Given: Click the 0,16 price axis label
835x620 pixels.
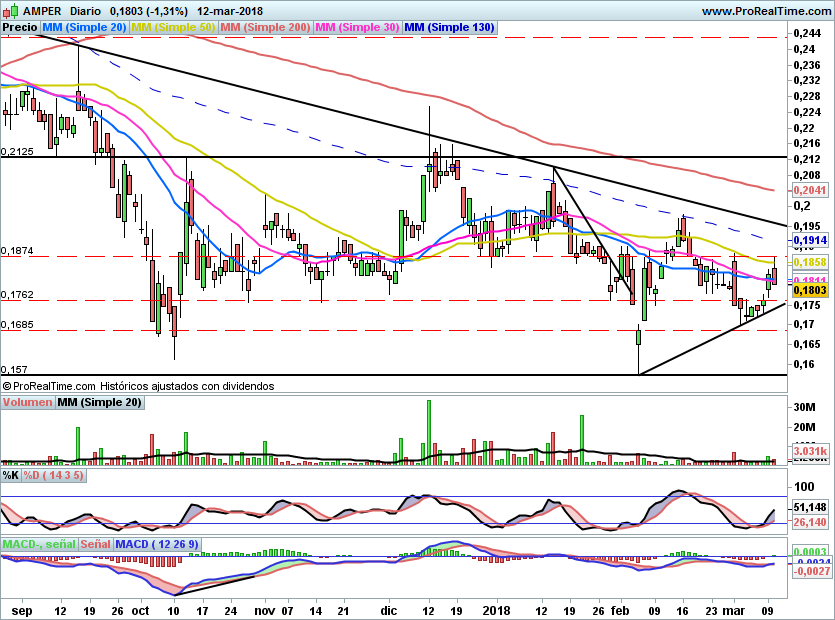Looking at the screenshot, I should (804, 364).
